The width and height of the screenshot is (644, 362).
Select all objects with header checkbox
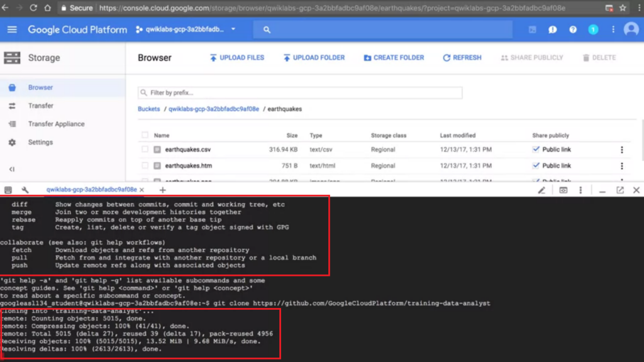[145, 135]
